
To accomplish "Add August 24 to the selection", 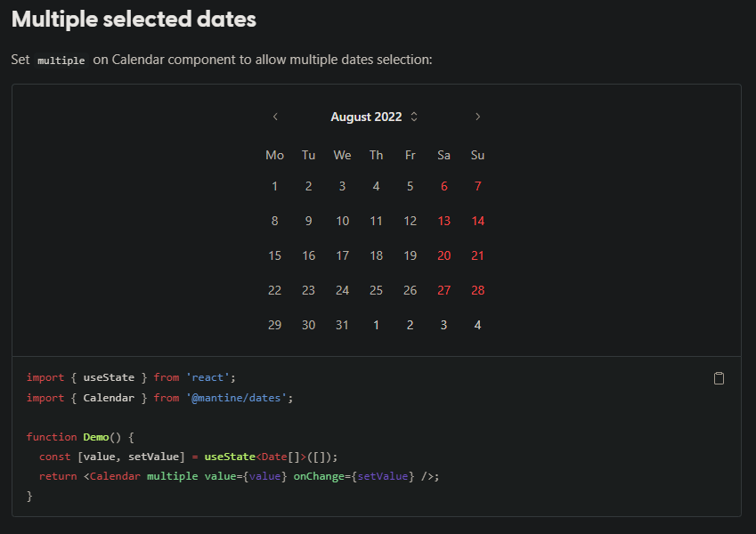I will pos(342,290).
